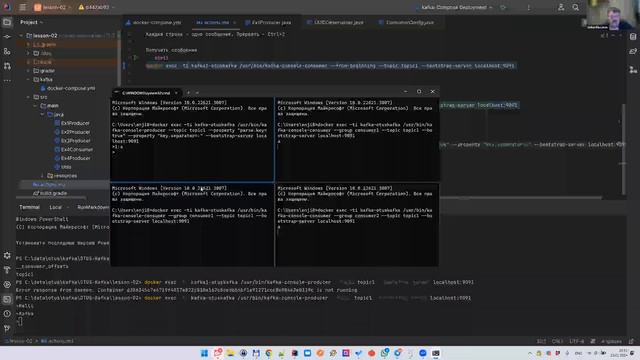Viewport: 640px width, 360px height.
Task: Click the project tree vertical scrollbar
Action: 119,57
